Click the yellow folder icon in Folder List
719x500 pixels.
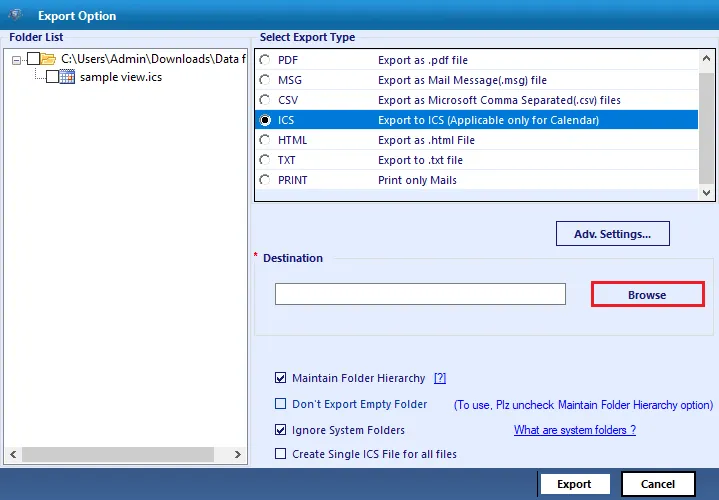click(x=48, y=59)
